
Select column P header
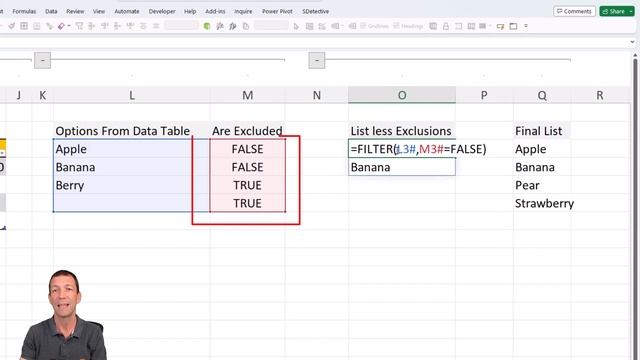[x=484, y=95]
